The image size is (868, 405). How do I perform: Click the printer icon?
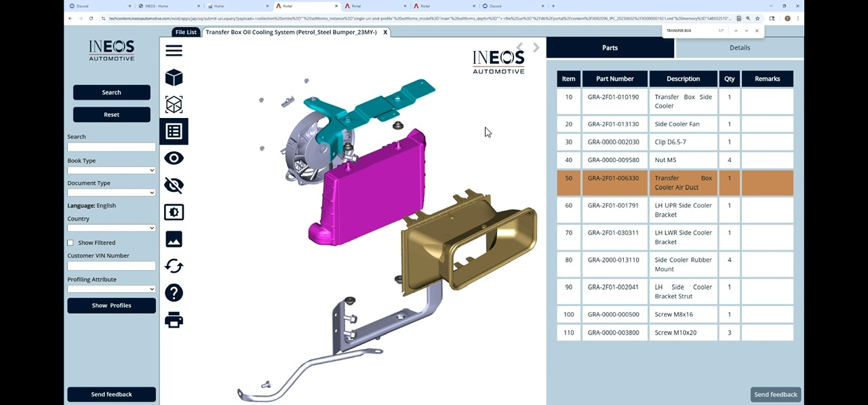pos(174,320)
